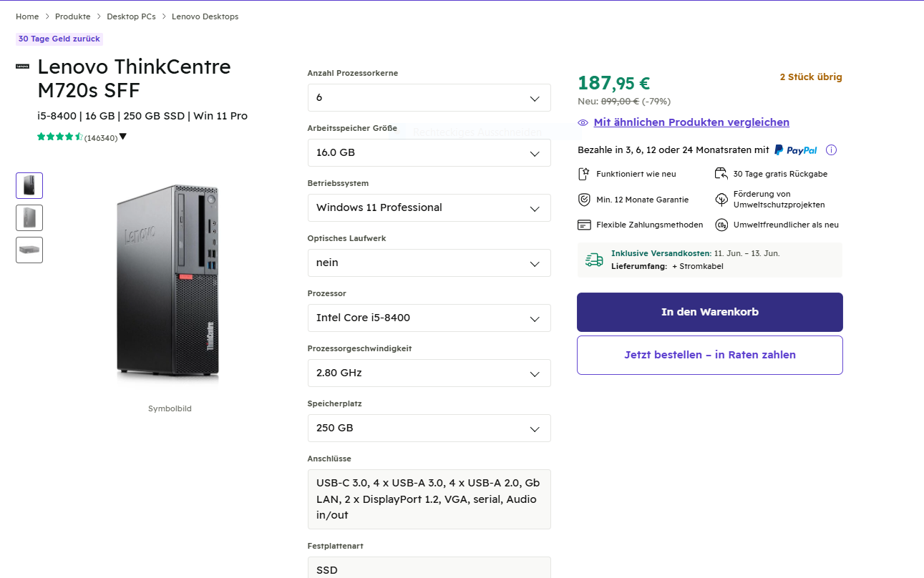
Task: Open the Arbeitsspeicher Größe dropdown
Action: [x=429, y=153]
